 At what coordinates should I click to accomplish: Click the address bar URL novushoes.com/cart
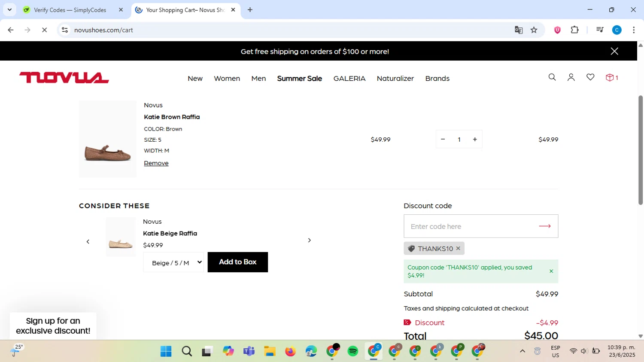click(103, 30)
